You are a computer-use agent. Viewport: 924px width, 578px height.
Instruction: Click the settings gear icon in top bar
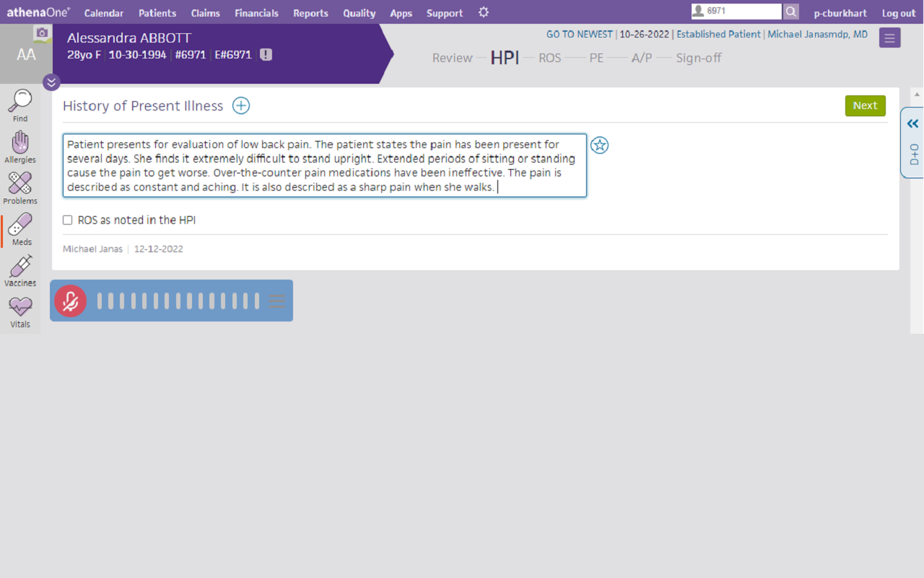484,12
